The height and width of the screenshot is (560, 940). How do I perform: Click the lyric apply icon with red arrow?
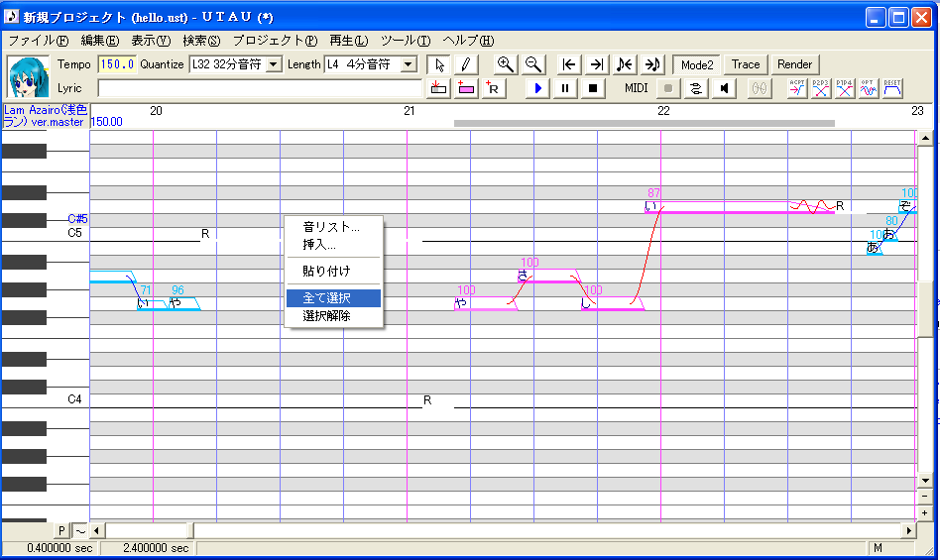pos(439,88)
